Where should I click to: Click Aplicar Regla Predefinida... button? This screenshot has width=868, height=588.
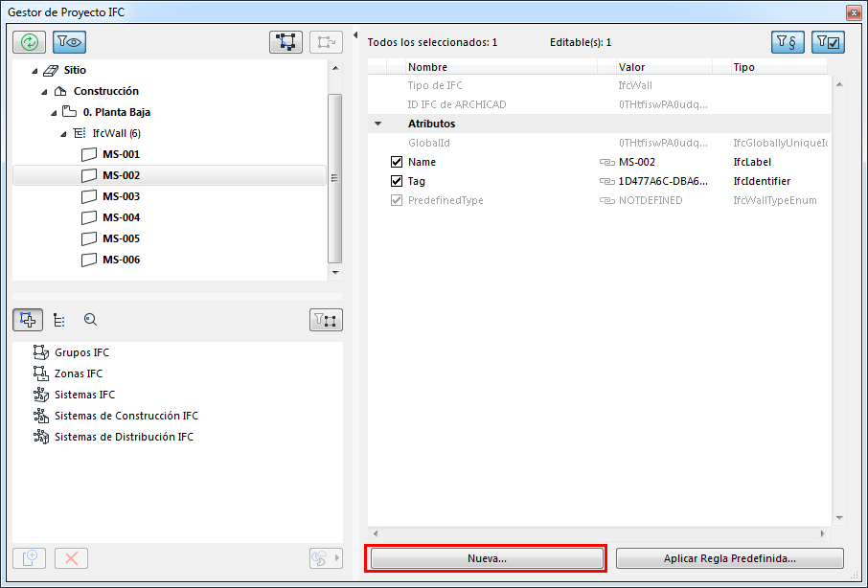click(x=730, y=558)
